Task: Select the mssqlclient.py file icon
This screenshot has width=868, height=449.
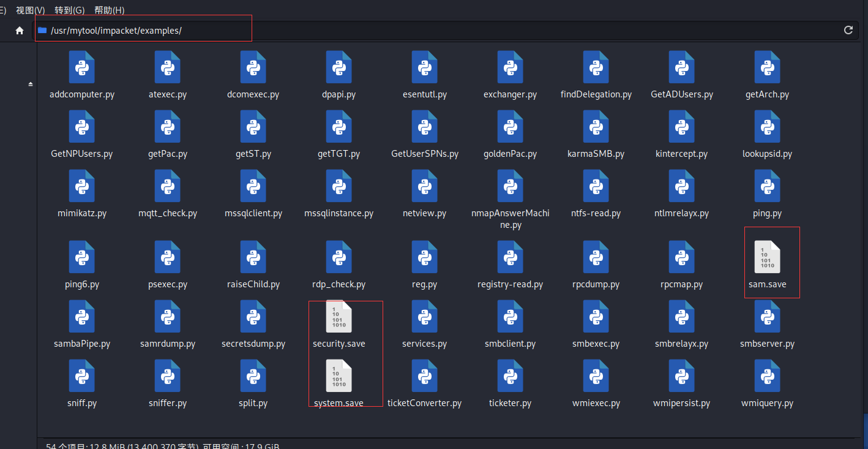Action: pos(253,186)
